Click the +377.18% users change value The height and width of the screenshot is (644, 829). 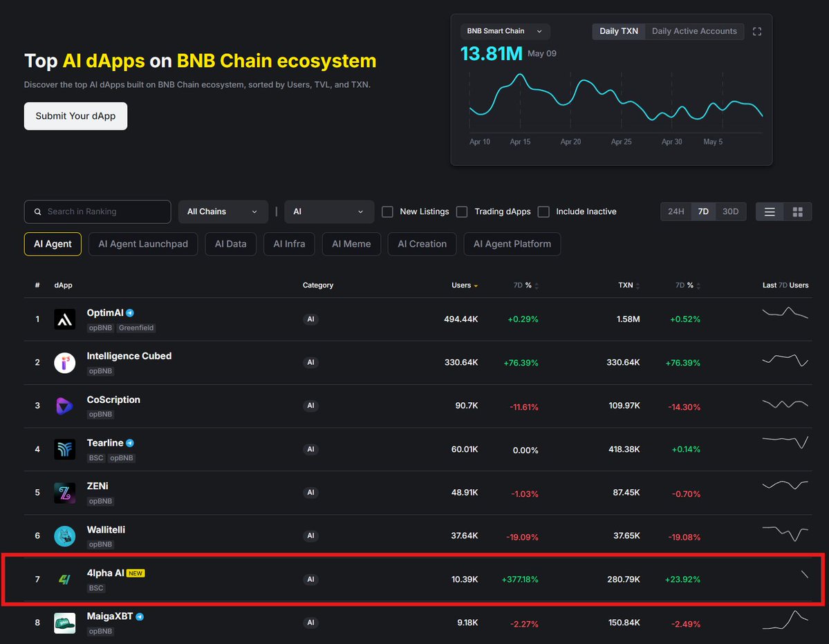(x=520, y=580)
